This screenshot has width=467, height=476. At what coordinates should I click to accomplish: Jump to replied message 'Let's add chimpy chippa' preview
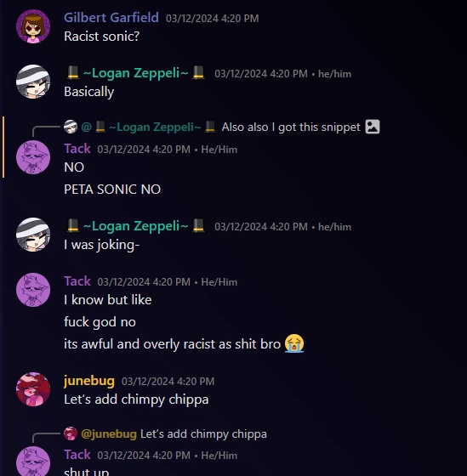point(203,434)
